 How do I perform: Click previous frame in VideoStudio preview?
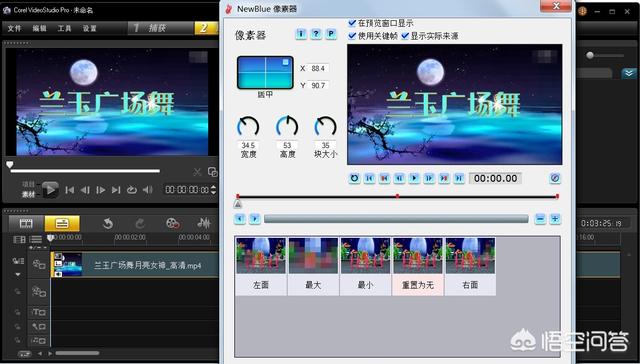pyautogui.click(x=85, y=190)
